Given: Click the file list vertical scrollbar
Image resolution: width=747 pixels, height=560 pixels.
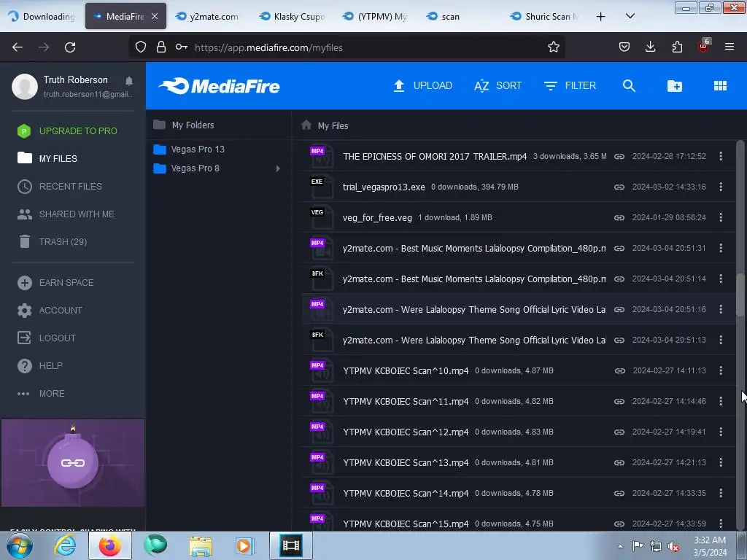Looking at the screenshot, I should pos(740,295).
